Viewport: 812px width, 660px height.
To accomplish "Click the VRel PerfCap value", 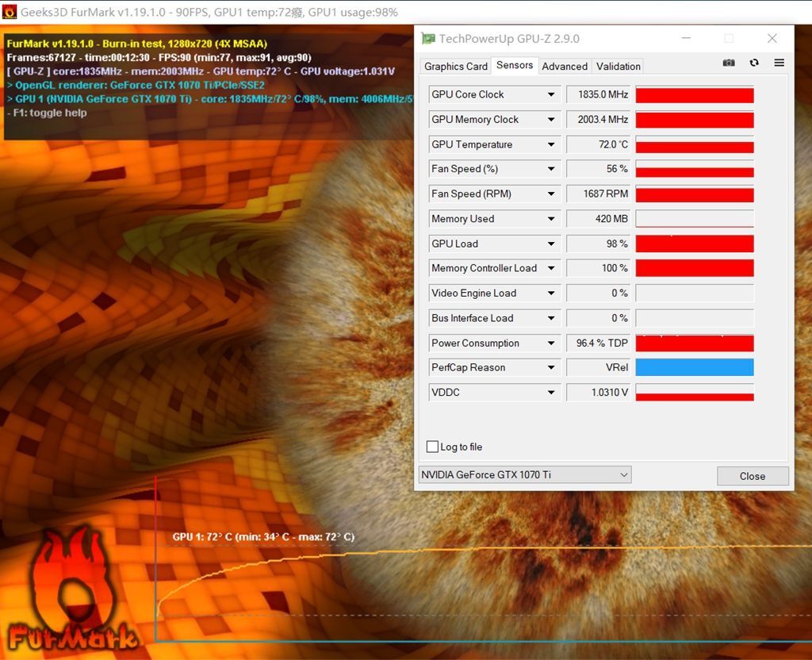I will click(599, 367).
